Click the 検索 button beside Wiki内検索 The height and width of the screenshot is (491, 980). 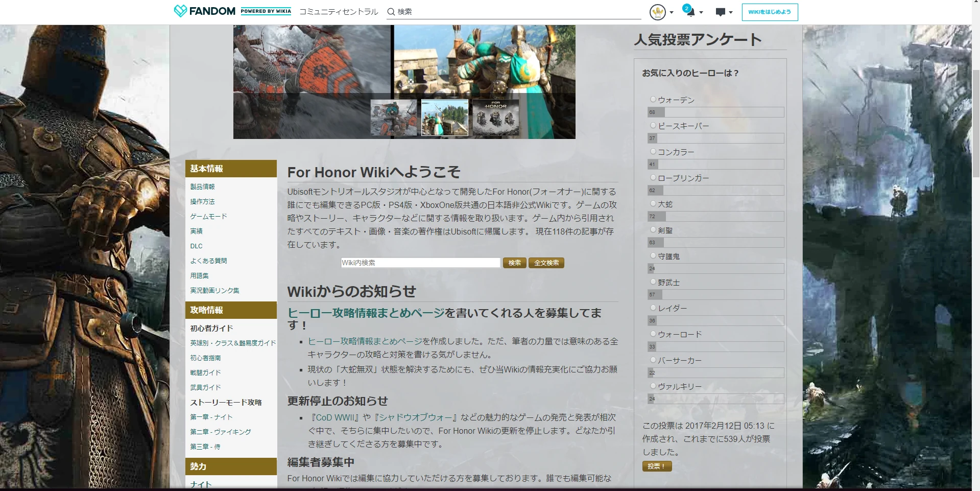point(514,263)
